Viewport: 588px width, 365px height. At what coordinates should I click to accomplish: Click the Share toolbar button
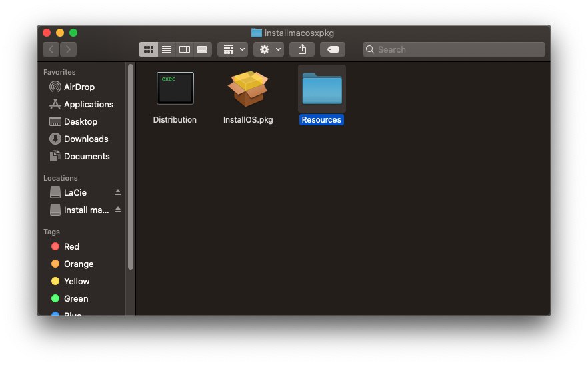point(302,49)
